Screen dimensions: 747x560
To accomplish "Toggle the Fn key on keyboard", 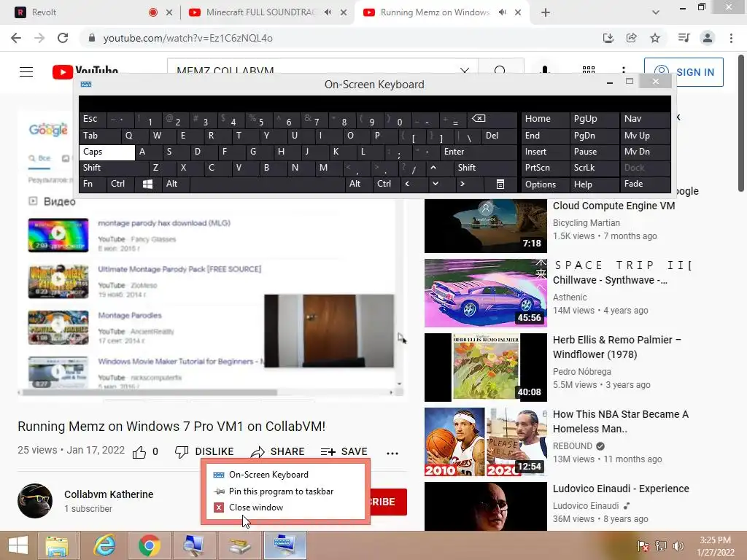I will pyautogui.click(x=93, y=184).
